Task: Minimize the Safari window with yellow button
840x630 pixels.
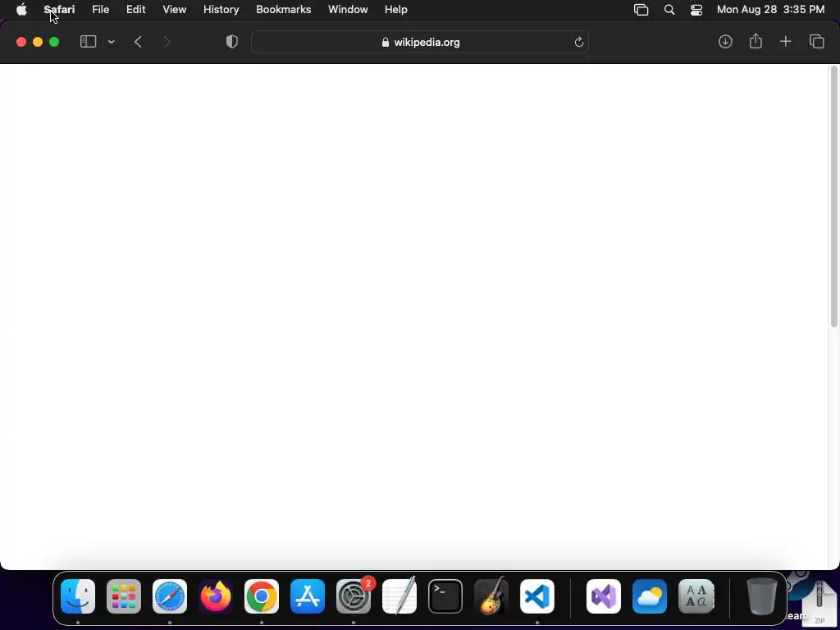Action: (x=38, y=42)
